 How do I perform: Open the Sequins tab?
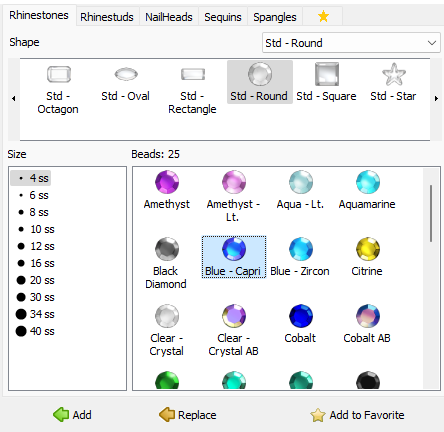(x=223, y=17)
